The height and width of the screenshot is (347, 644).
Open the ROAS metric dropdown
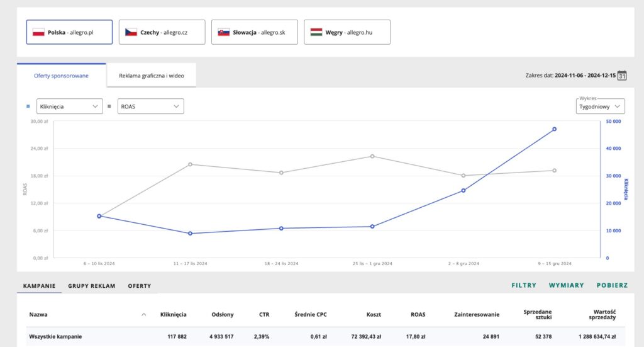coord(151,106)
